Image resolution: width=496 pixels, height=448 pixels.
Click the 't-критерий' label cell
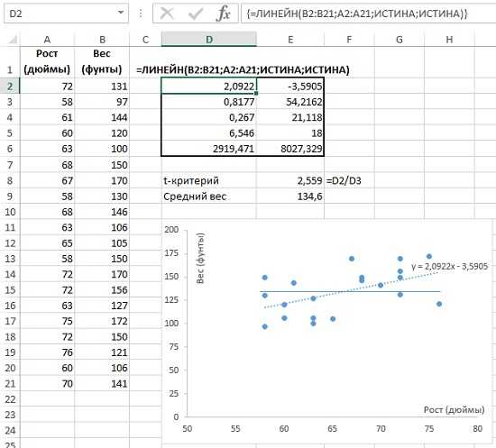pos(209,180)
